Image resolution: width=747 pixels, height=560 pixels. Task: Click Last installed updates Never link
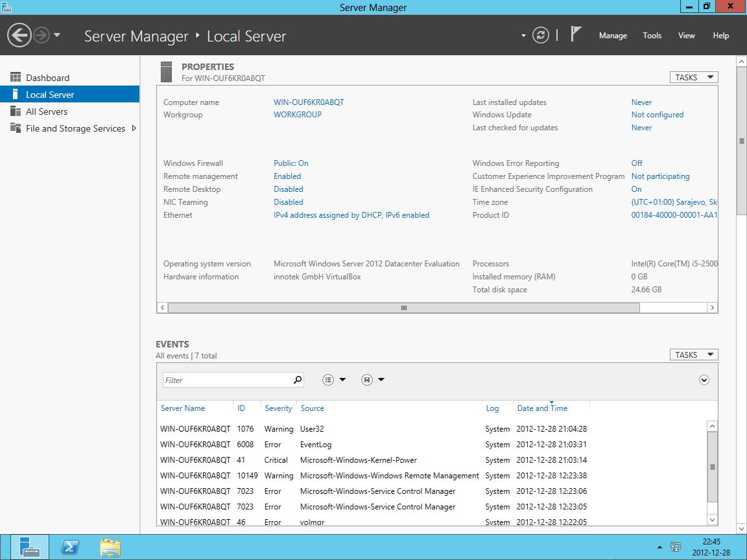[641, 102]
